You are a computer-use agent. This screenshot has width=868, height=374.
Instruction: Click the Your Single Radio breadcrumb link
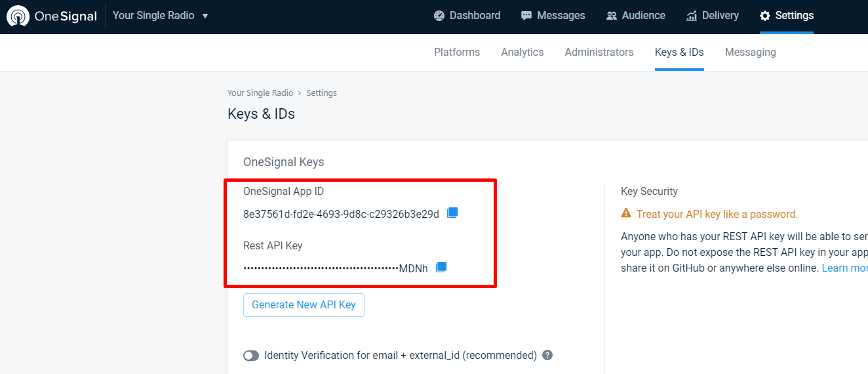[x=260, y=93]
